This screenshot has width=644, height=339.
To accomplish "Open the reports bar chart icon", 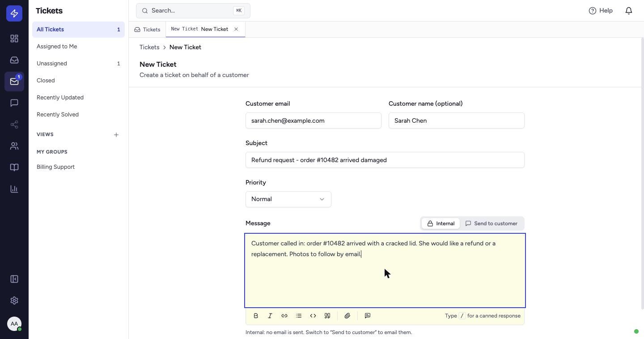I will click(x=14, y=189).
